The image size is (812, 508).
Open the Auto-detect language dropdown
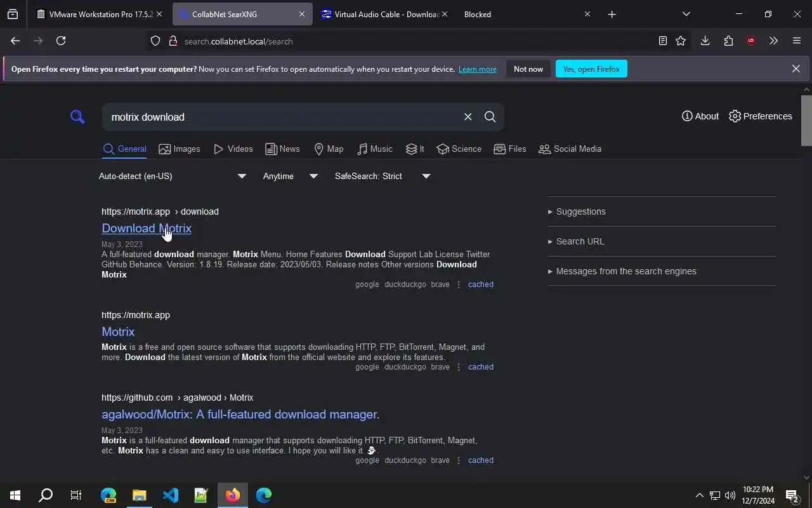[172, 176]
